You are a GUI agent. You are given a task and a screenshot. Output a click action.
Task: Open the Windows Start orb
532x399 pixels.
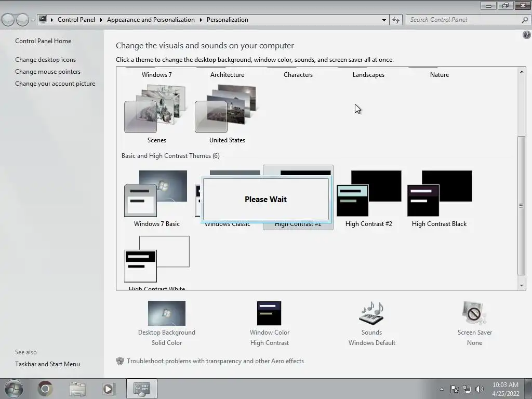pos(14,389)
